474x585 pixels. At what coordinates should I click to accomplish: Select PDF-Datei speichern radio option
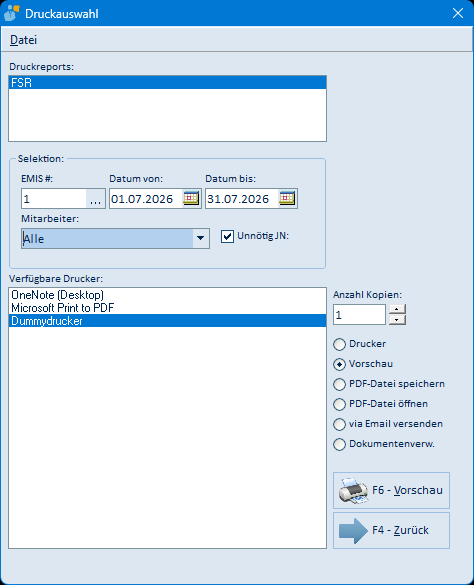pos(339,384)
